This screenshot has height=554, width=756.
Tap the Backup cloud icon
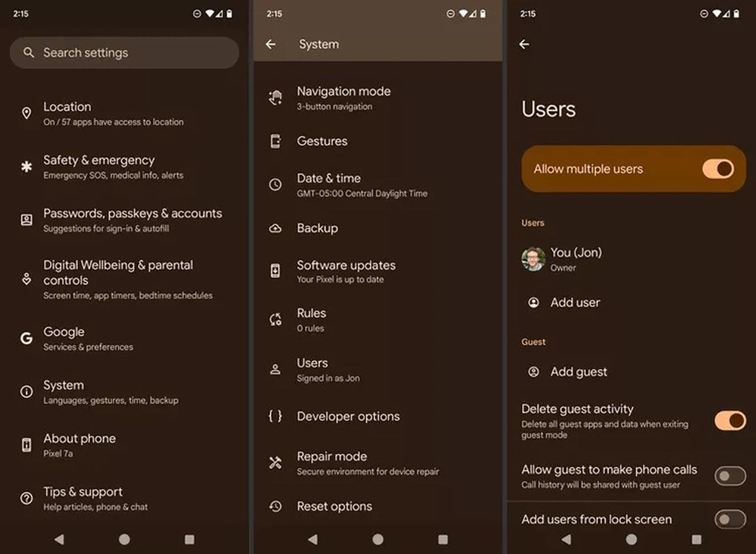(275, 228)
